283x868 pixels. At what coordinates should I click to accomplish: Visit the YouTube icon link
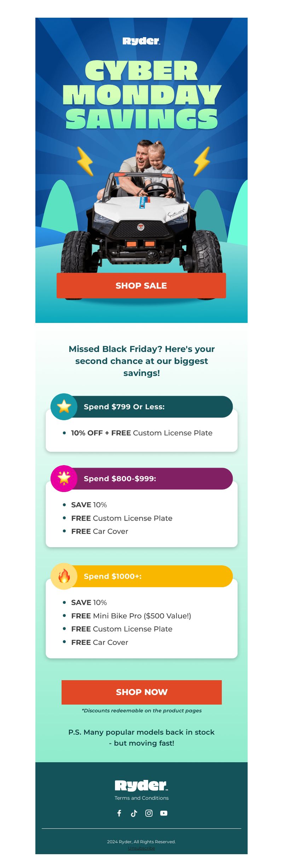point(164,813)
